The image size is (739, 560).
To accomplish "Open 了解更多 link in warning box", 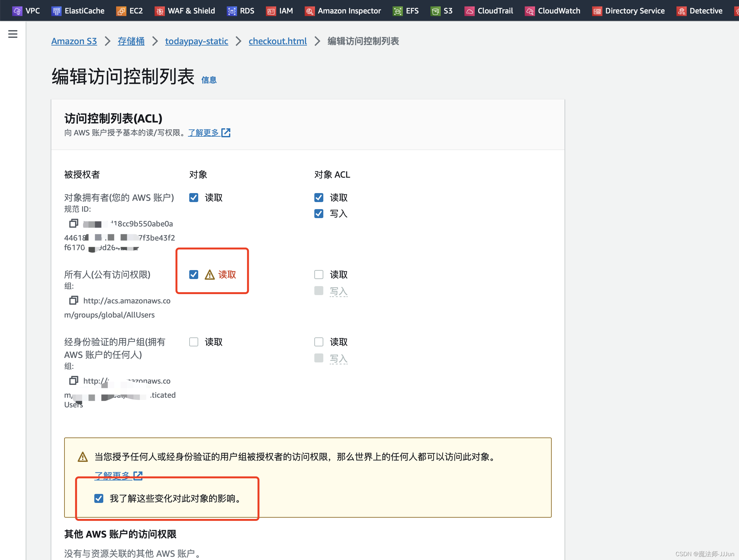I will point(112,475).
